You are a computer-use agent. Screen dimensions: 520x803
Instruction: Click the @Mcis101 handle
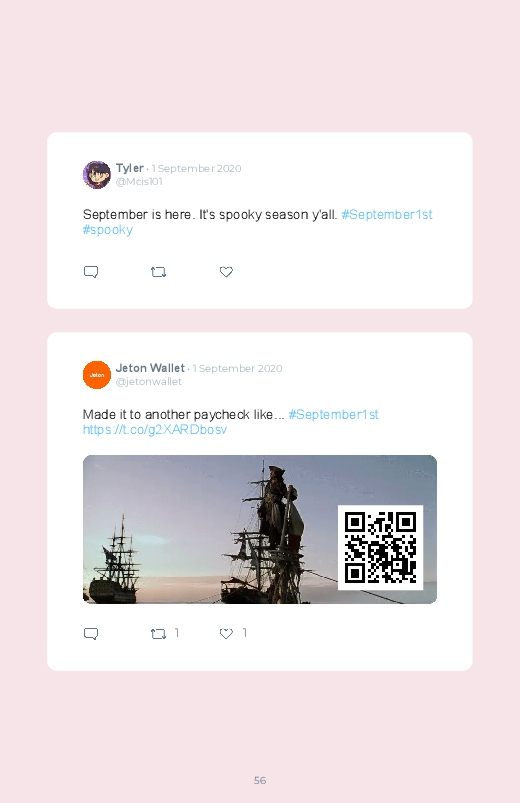[139, 182]
